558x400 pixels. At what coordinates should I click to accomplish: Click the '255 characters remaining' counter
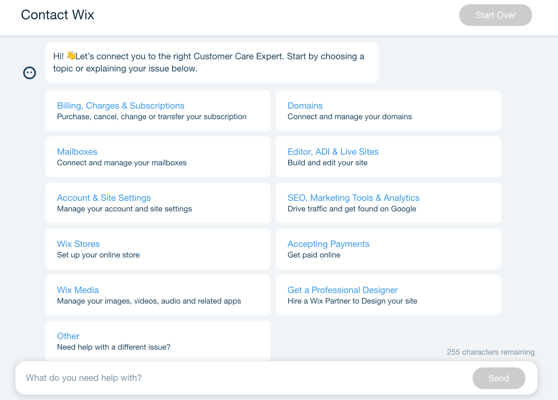click(490, 352)
